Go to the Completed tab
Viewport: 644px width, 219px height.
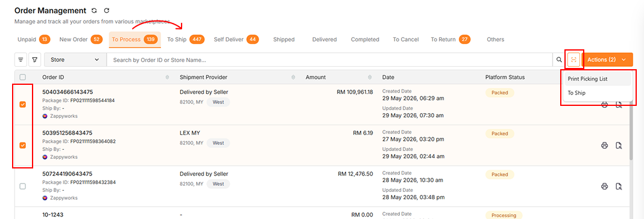(365, 39)
